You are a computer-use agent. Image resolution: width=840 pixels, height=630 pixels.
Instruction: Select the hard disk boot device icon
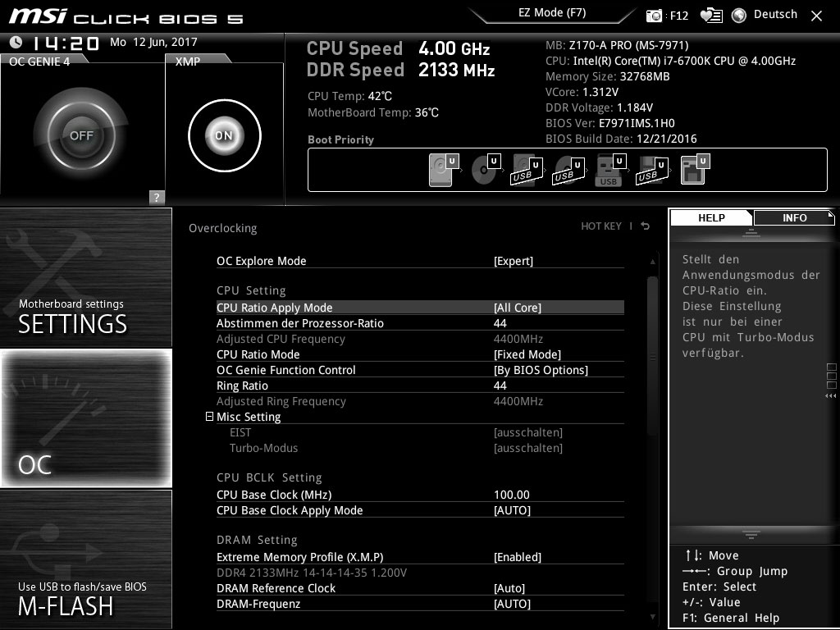pos(444,170)
